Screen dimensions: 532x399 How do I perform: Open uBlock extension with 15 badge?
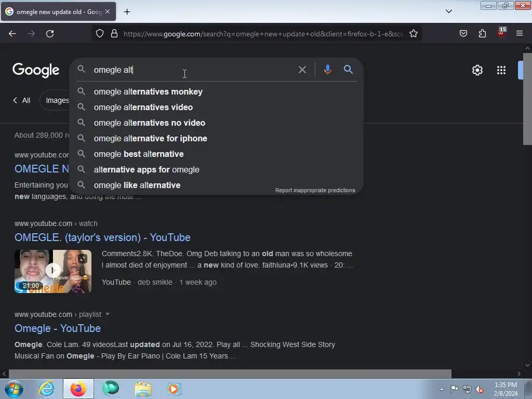click(501, 32)
